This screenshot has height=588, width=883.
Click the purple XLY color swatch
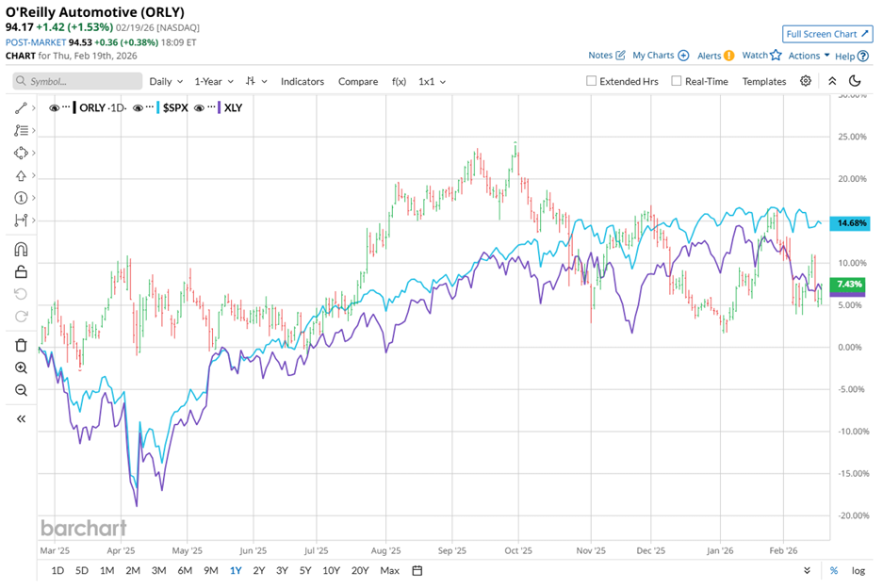219,107
